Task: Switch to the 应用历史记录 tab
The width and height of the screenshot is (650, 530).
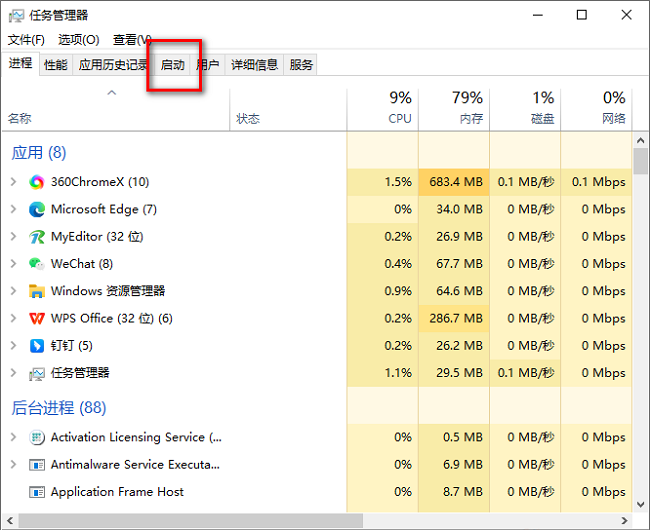Action: point(113,65)
